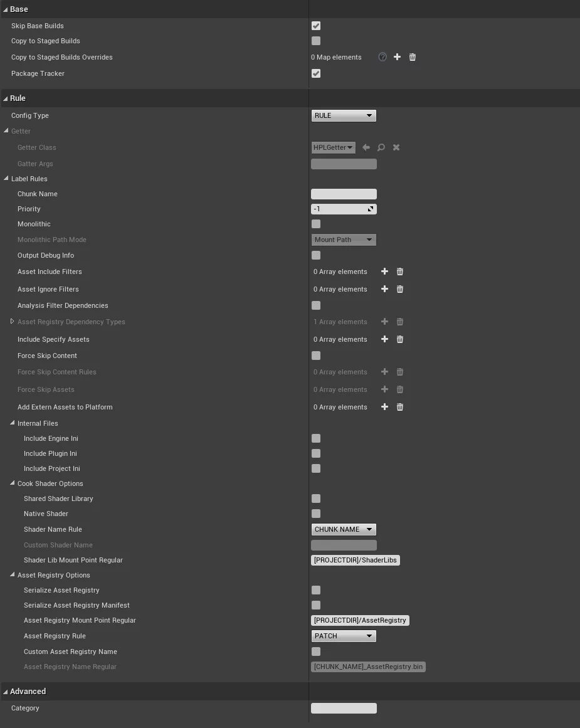Enable Output Debug Info

pos(316,255)
